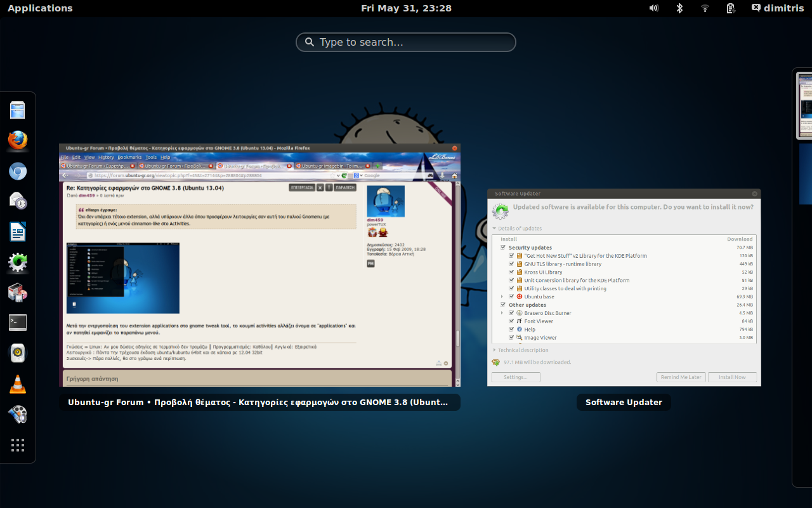Click the Bluetooth icon in top bar

[679, 8]
